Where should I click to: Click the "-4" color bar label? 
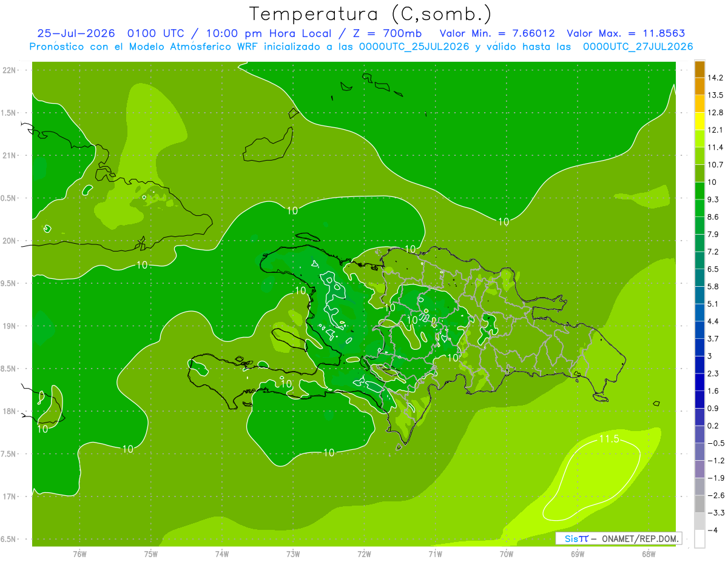click(x=713, y=530)
